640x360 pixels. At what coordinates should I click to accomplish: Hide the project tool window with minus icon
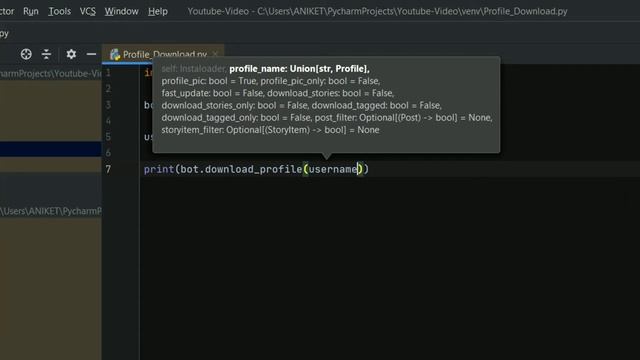click(91, 54)
